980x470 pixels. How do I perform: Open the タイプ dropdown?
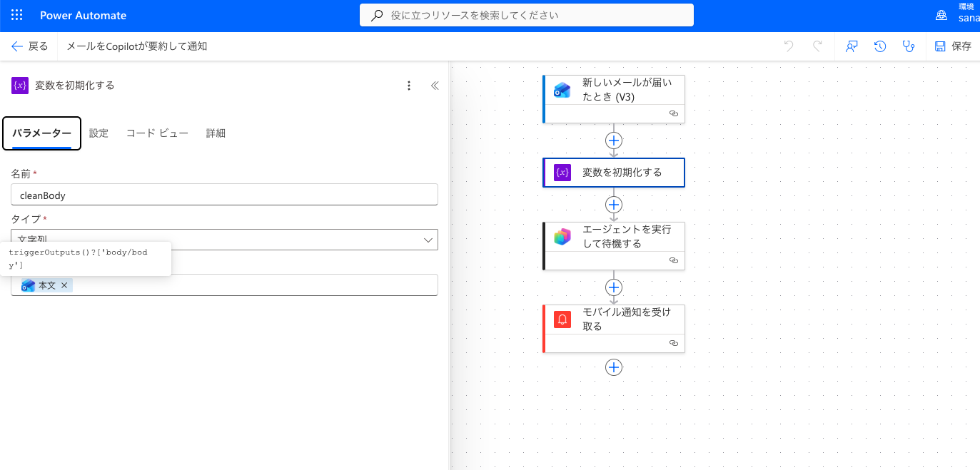coord(224,240)
